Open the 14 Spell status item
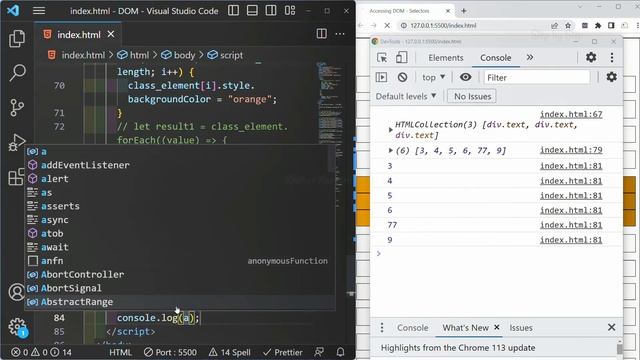 pyautogui.click(x=230, y=352)
